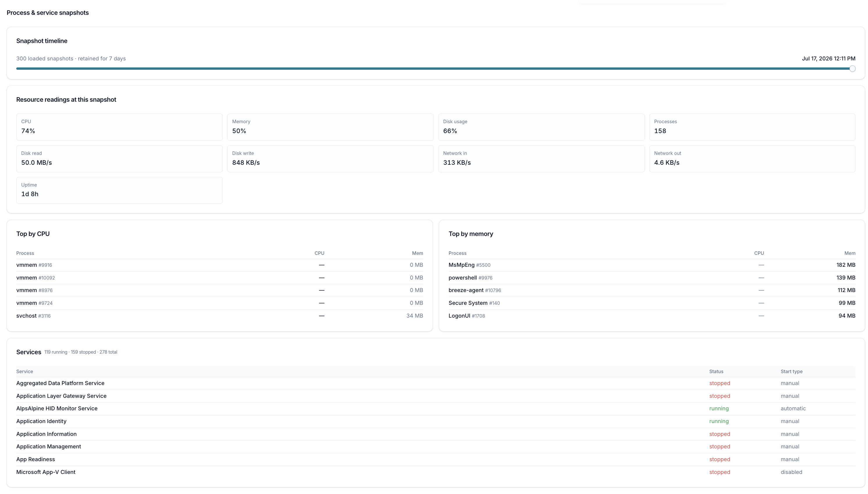Click running status of Application Identity
The width and height of the screenshot is (868, 494).
click(719, 421)
